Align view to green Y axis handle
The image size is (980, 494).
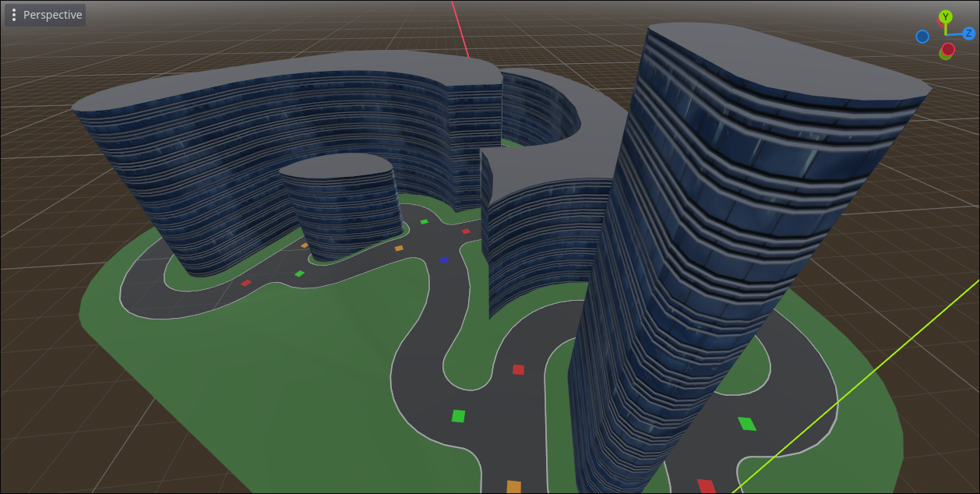[x=946, y=16]
